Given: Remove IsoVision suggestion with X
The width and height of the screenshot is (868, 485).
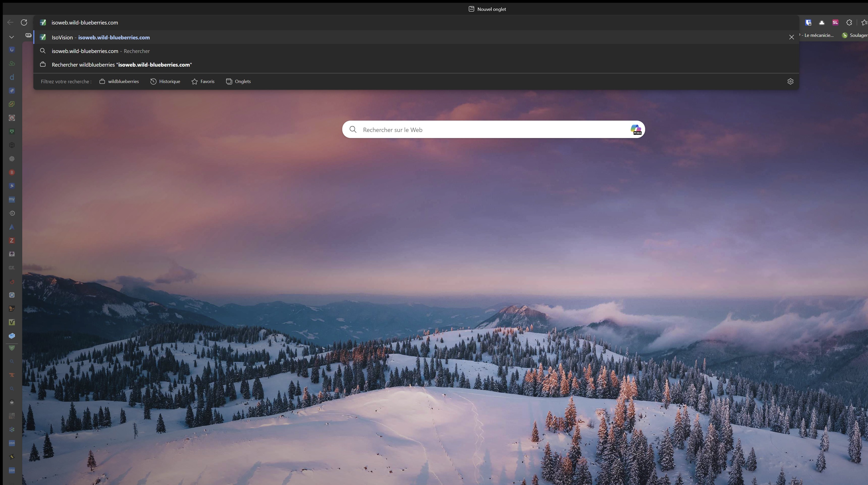Looking at the screenshot, I should point(792,37).
